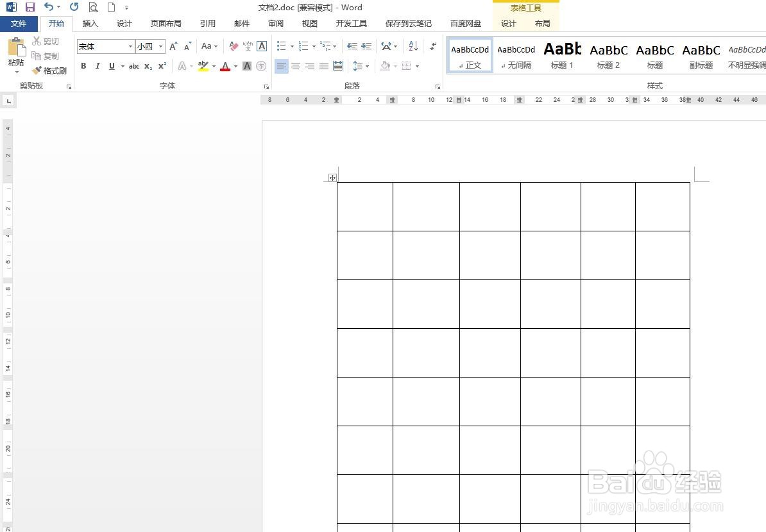Open the numbering list dropdown arrow

point(314,46)
